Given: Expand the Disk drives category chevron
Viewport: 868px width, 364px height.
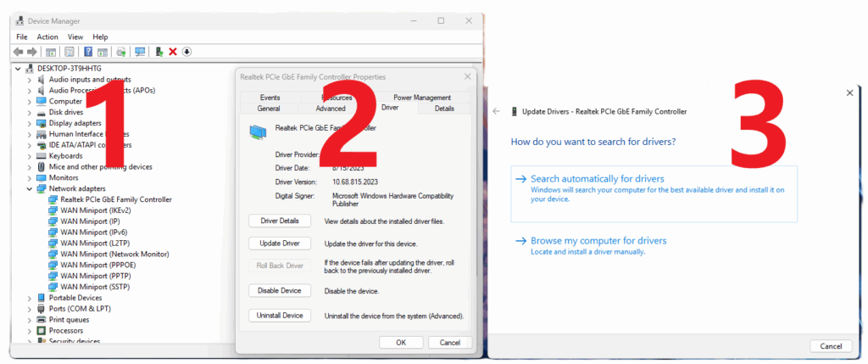Looking at the screenshot, I should pos(30,113).
